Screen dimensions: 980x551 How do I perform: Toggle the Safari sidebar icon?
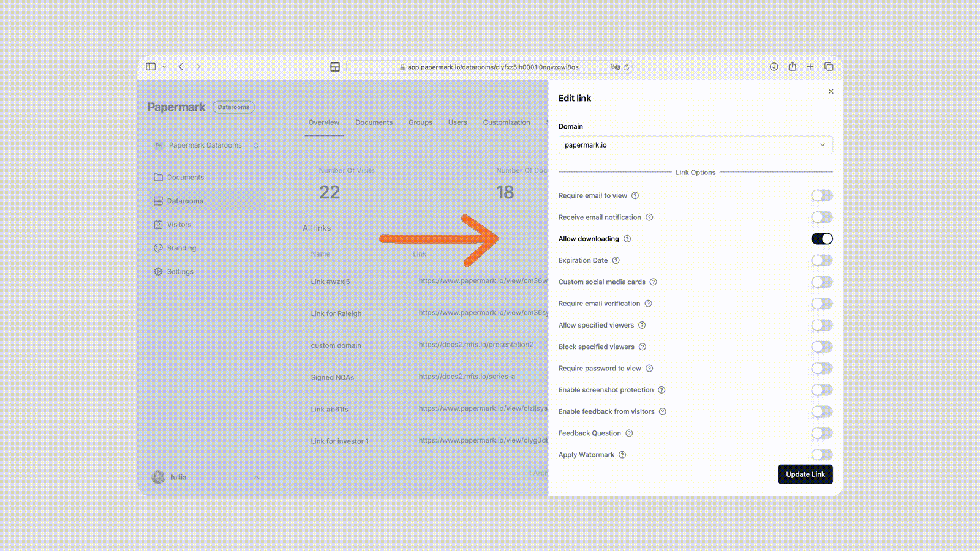(151, 67)
